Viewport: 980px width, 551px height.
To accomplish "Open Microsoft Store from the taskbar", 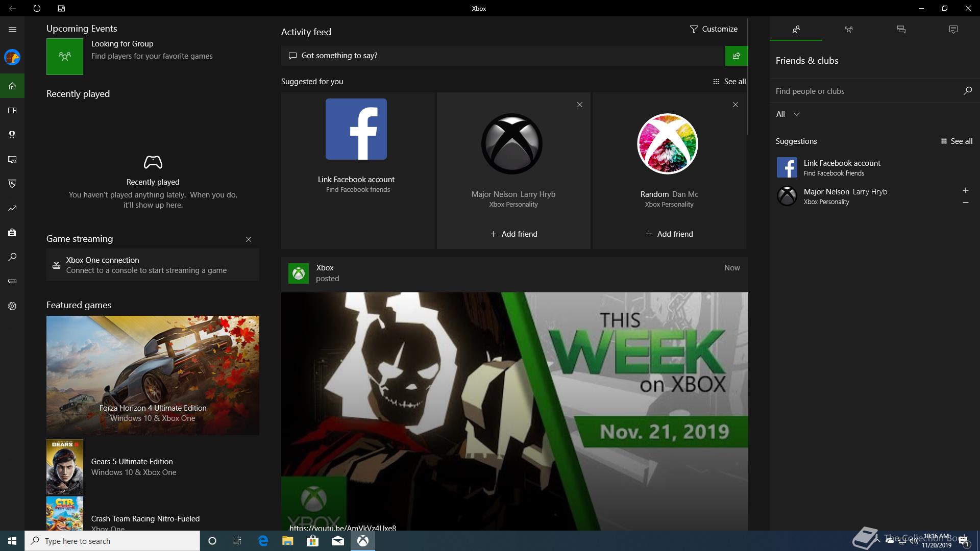I will coord(312,541).
